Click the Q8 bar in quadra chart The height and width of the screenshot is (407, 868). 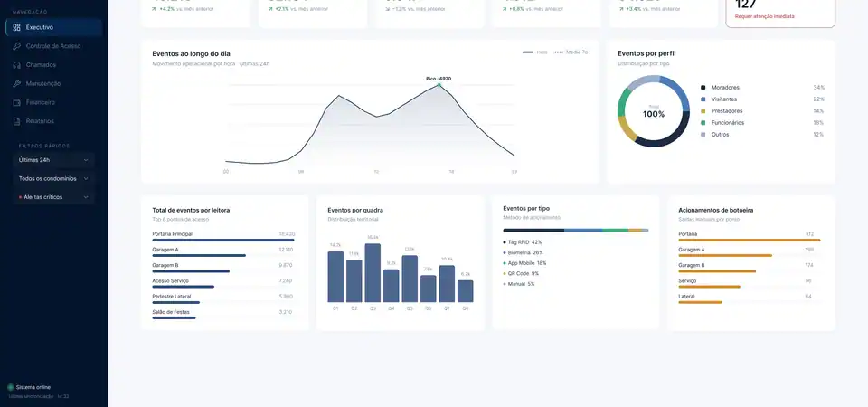(x=466, y=291)
